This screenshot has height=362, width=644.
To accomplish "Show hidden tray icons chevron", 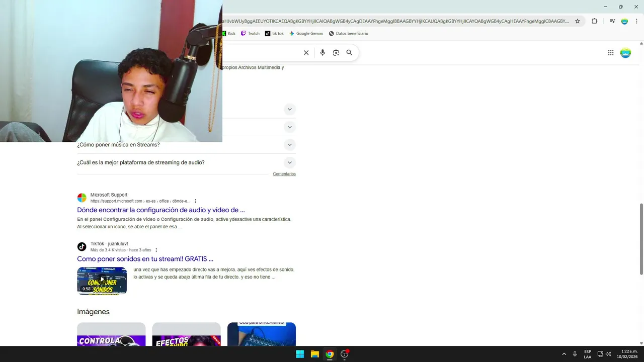I will [x=564, y=354].
